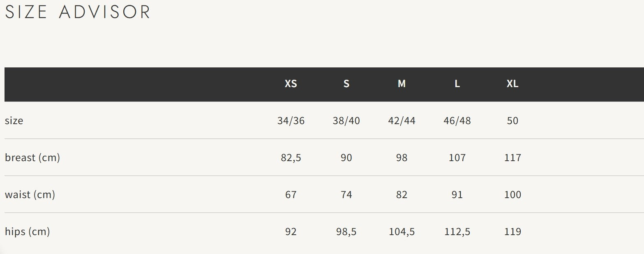
Task: Select the hips (cm) row label
Action: (27, 231)
